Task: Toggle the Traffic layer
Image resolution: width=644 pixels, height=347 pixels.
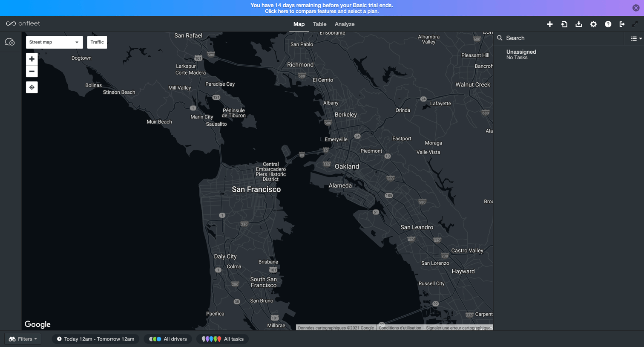Action: click(x=97, y=42)
